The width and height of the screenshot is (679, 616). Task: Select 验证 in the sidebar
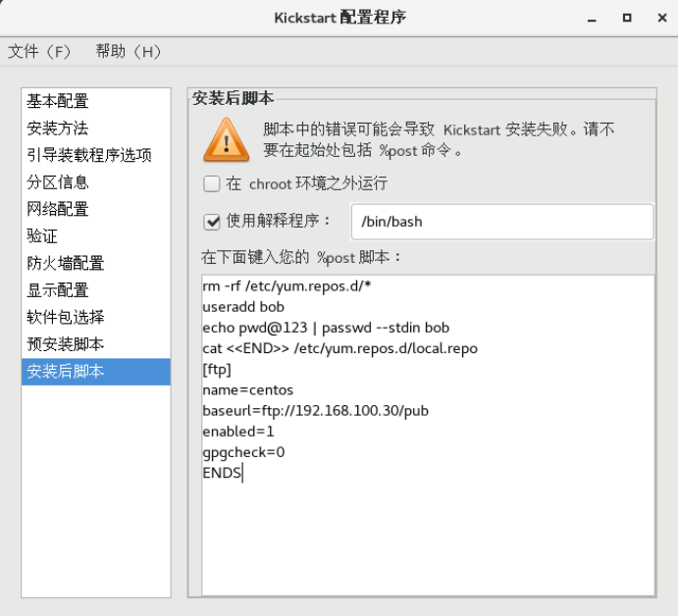click(x=96, y=236)
